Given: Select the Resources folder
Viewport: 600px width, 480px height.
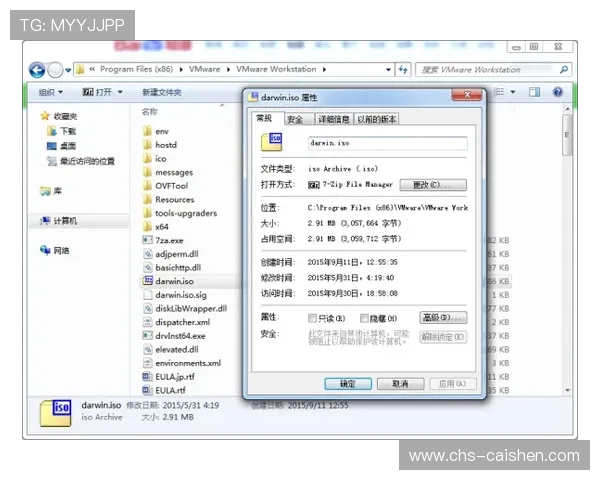Looking at the screenshot, I should [x=168, y=199].
